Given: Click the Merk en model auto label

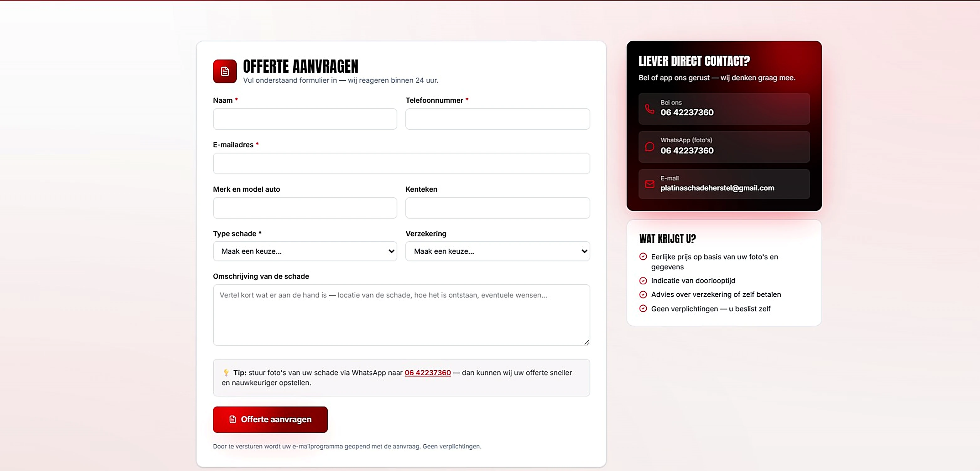Looking at the screenshot, I should (246, 189).
